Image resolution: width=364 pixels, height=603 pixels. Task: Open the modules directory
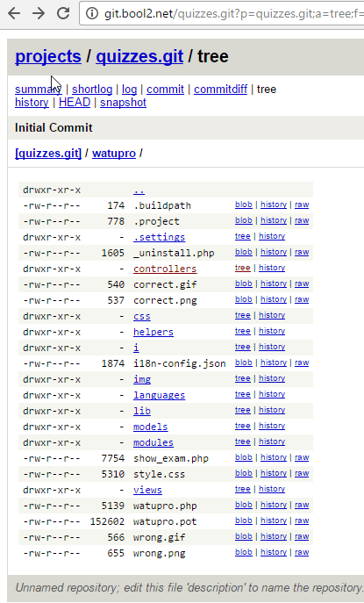coord(153,442)
